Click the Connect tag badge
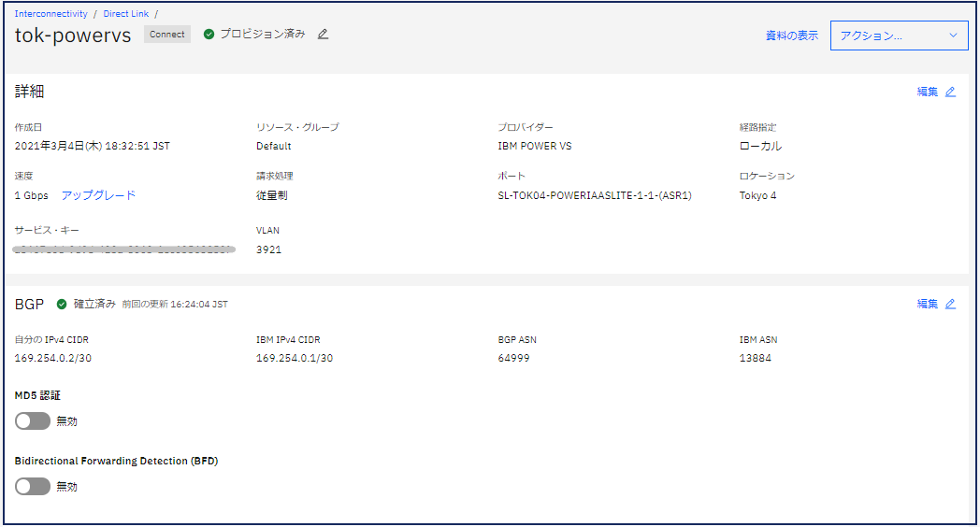 click(167, 35)
